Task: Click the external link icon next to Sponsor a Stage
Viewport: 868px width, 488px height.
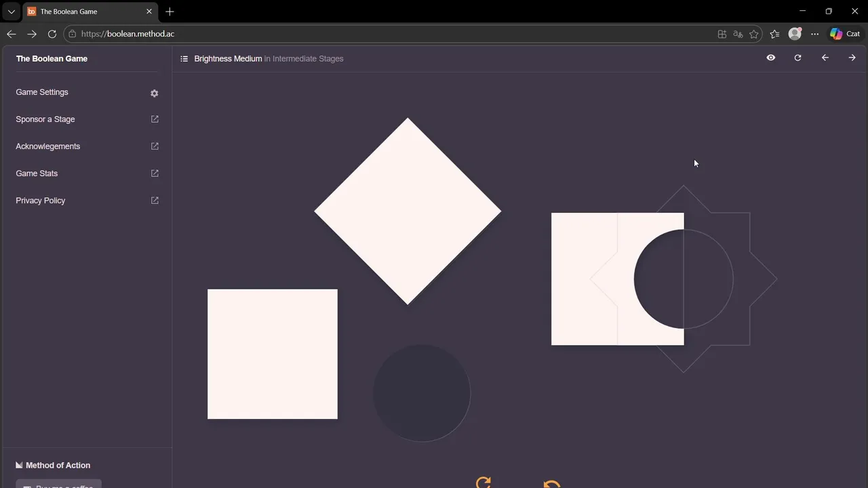Action: [x=155, y=119]
